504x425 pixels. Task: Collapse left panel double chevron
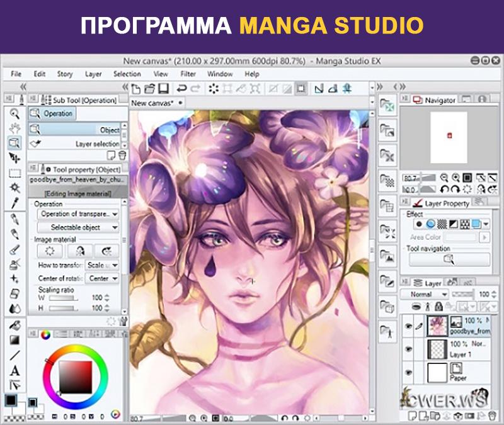point(23,87)
